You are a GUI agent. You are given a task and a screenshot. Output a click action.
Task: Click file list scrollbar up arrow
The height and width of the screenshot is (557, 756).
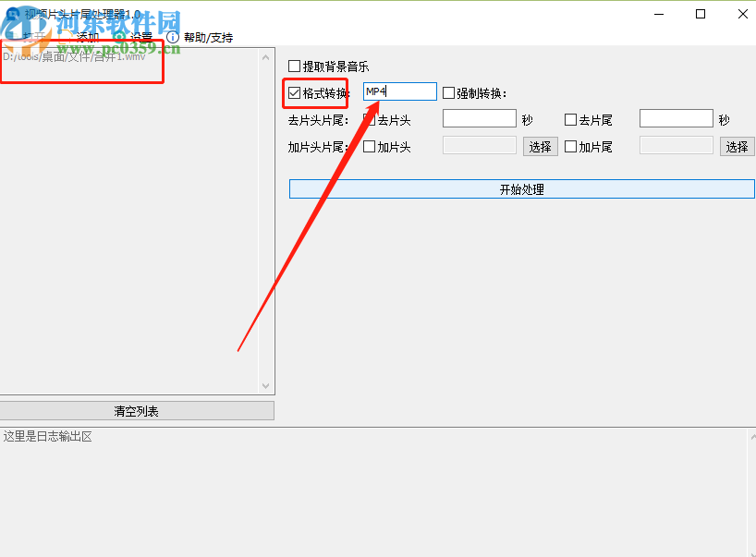(265, 58)
